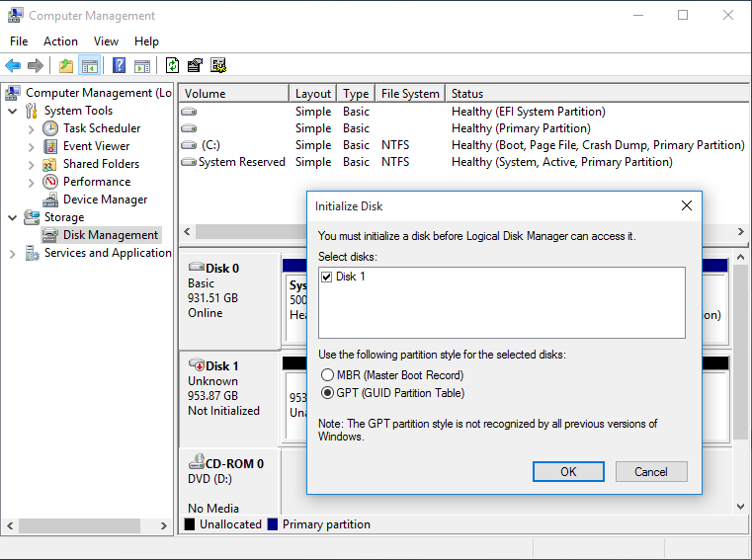
Task: Click the Properties toolbar icon
Action: 196,66
